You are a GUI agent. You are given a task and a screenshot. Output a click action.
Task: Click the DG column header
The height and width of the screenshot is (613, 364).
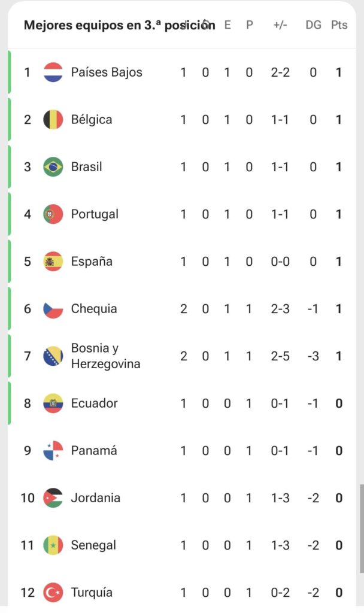(313, 25)
